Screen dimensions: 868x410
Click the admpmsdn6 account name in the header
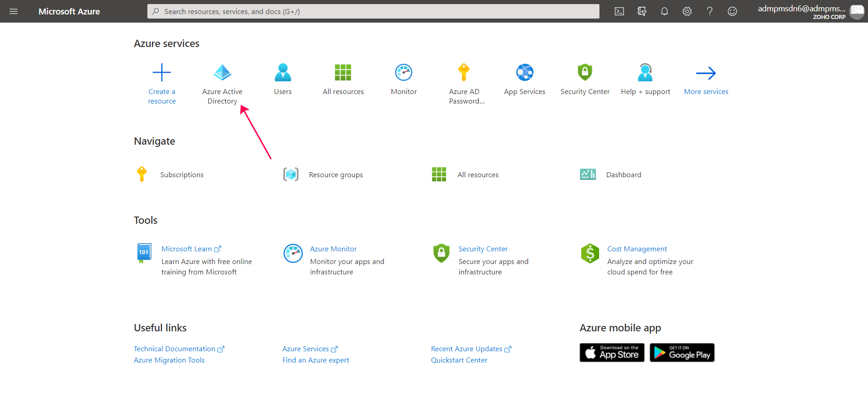pos(802,9)
